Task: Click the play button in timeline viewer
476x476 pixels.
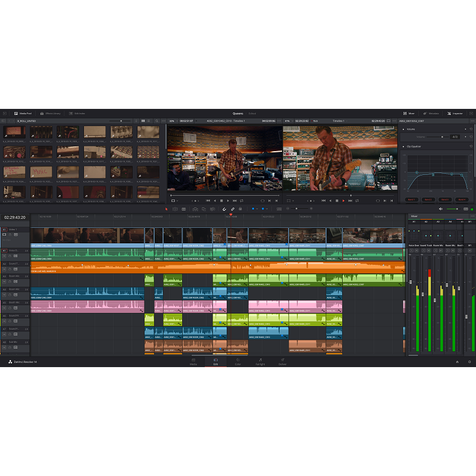Action: pos(343,201)
